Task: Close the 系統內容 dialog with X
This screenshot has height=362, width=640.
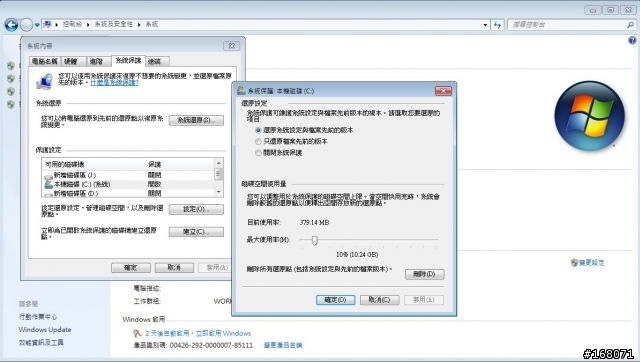Action: click(x=231, y=46)
